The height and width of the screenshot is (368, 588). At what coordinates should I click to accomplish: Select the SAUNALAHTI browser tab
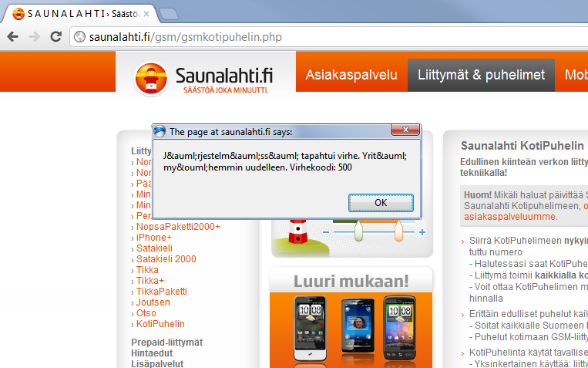pyautogui.click(x=81, y=14)
